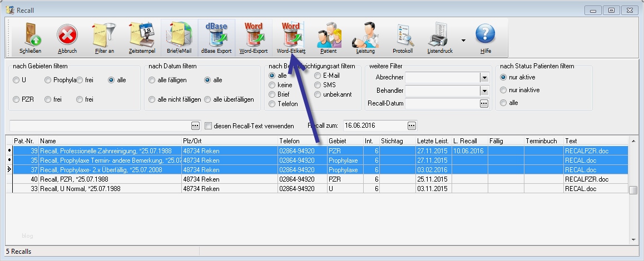Image resolution: width=644 pixels, height=261 pixels.
Task: Select SMS notification type
Action: (318, 85)
